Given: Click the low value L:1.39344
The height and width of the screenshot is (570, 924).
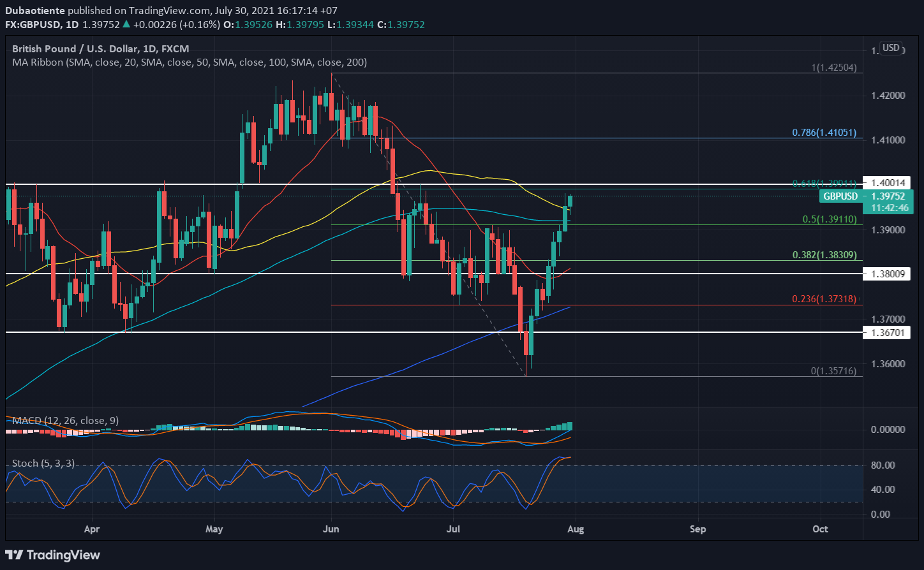Looking at the screenshot, I should click(349, 24).
